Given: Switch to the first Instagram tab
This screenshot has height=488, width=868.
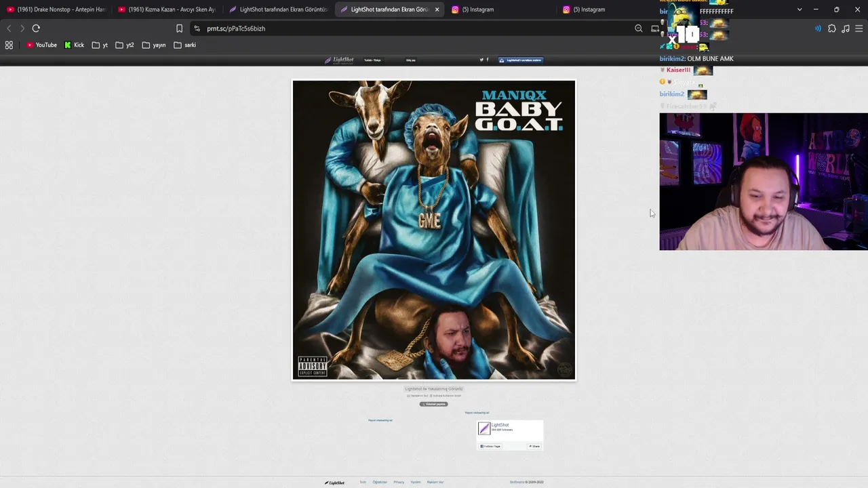Looking at the screenshot, I should coord(500,9).
